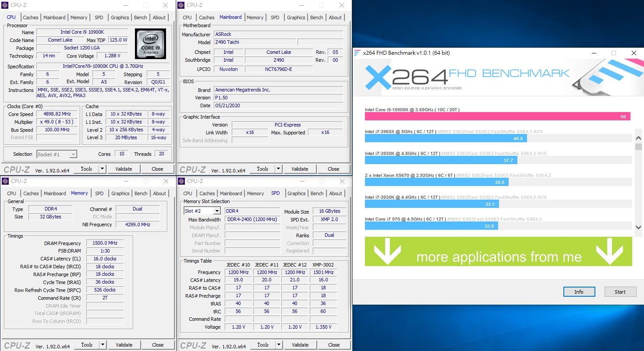This screenshot has width=644, height=351.
Task: Click the Module Size value '16 GBytes'
Action: [x=329, y=211]
